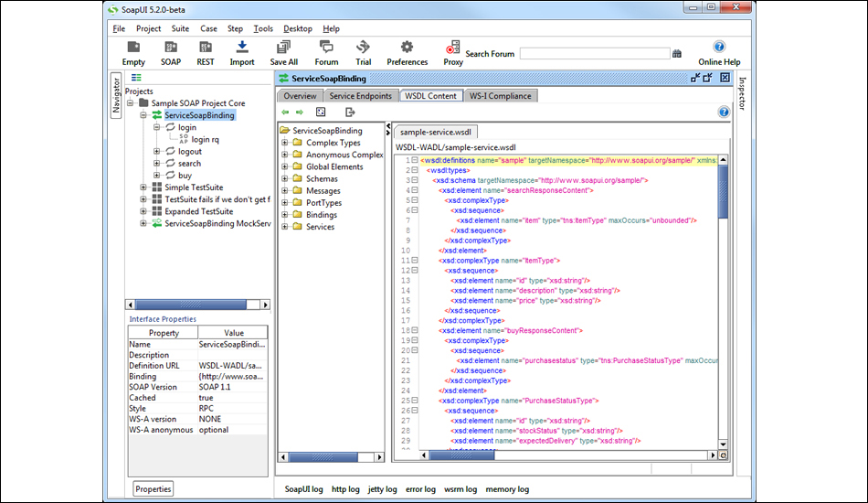Screen dimensions: 868x503
Task: Collapse the ServiceSoapBinding tree node
Action: (143, 115)
